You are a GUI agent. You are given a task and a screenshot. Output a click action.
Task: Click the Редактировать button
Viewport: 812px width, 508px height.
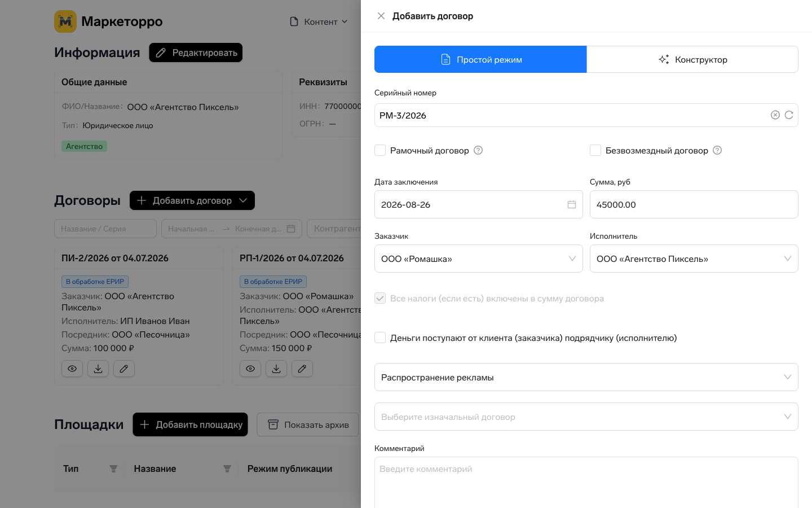[x=196, y=52]
